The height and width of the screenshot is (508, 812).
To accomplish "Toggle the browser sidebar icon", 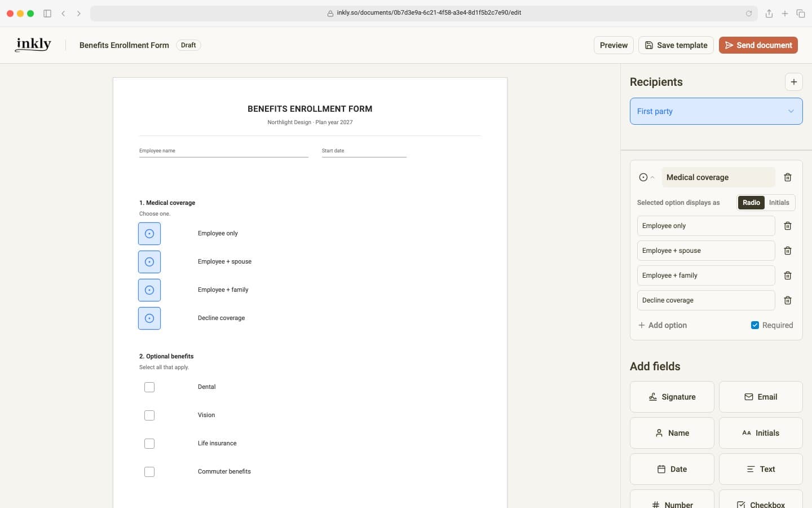I will pyautogui.click(x=47, y=14).
